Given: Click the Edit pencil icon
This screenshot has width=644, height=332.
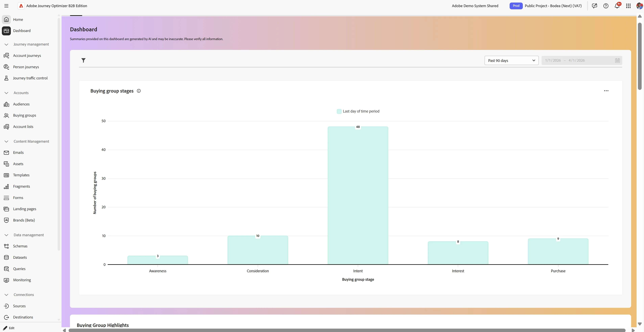Looking at the screenshot, I should point(5,328).
